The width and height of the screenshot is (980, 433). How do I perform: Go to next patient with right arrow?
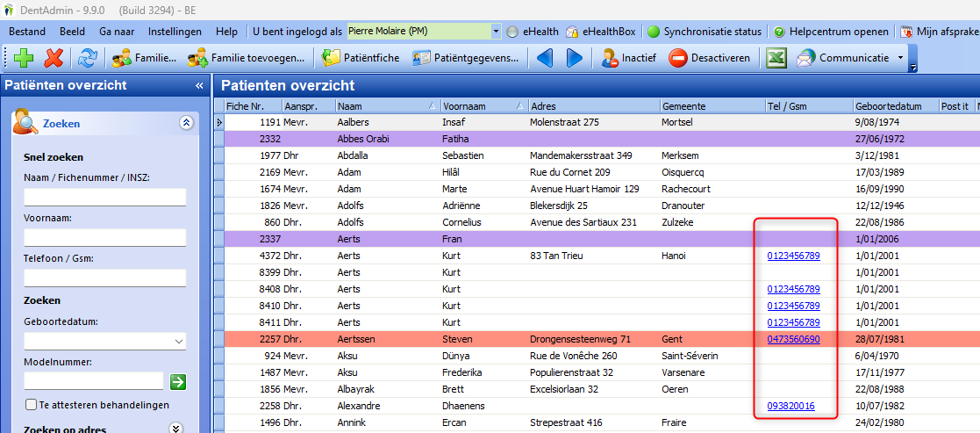(x=575, y=58)
